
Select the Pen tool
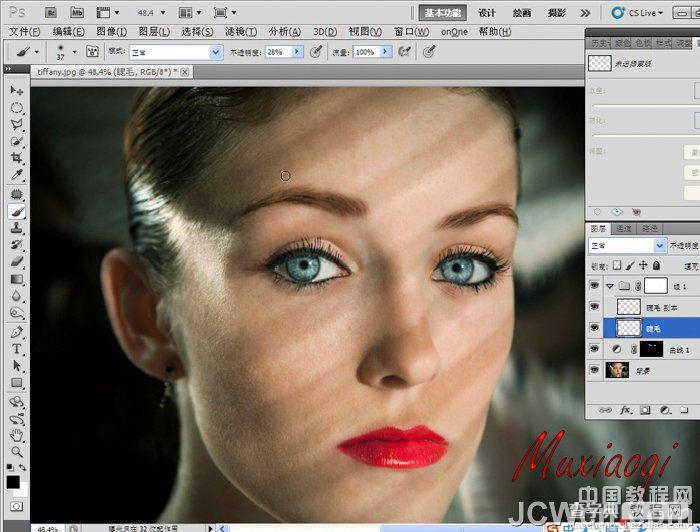point(17,332)
